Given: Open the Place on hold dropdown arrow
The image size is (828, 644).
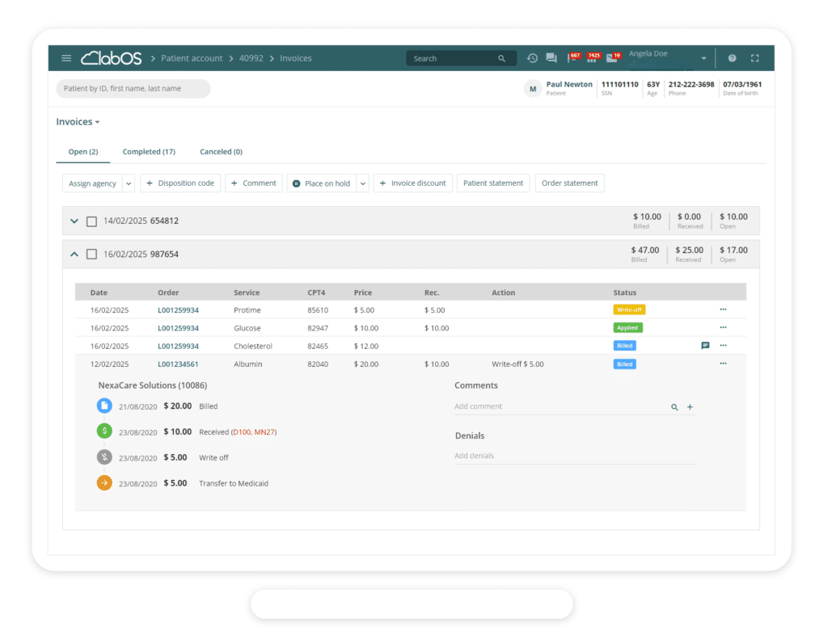Looking at the screenshot, I should 362,183.
